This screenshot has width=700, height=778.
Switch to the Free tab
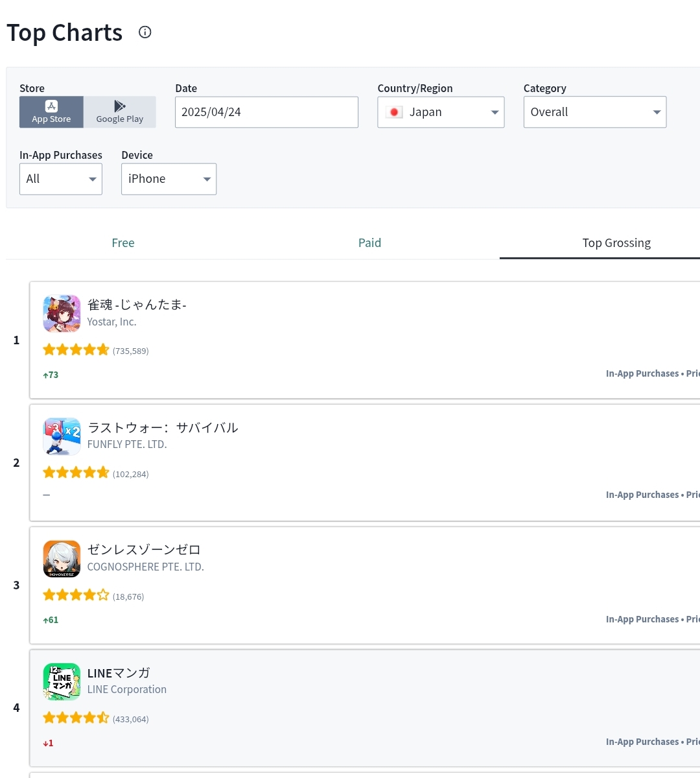point(123,243)
